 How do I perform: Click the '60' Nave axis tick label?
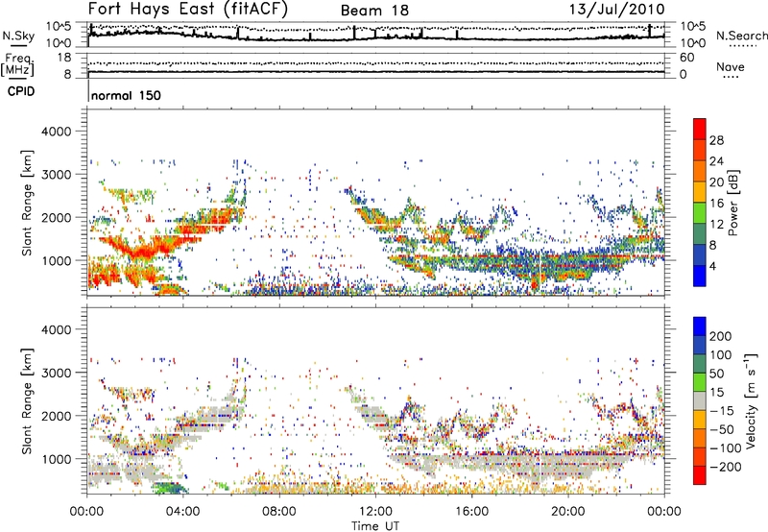coord(686,58)
